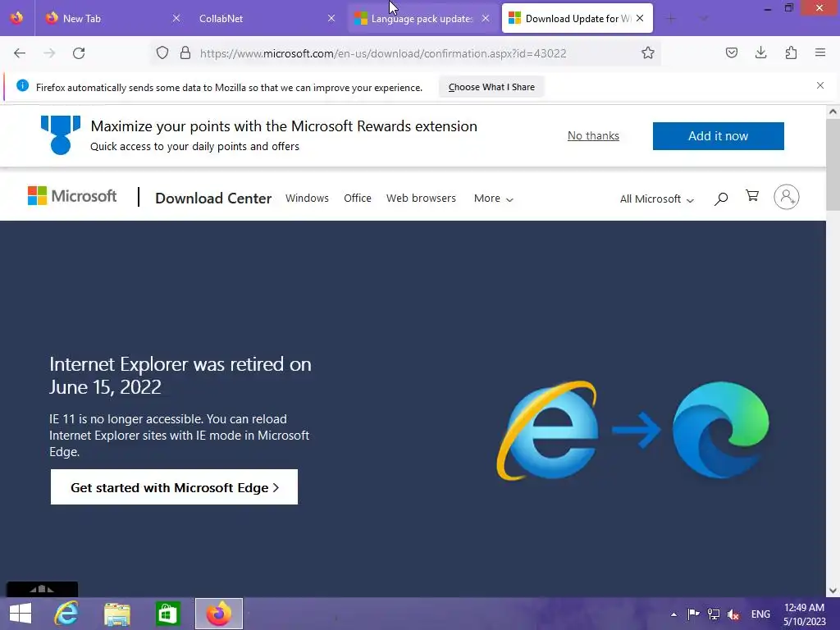Click the scrollbar up arrow
840x630 pixels.
coord(833,112)
